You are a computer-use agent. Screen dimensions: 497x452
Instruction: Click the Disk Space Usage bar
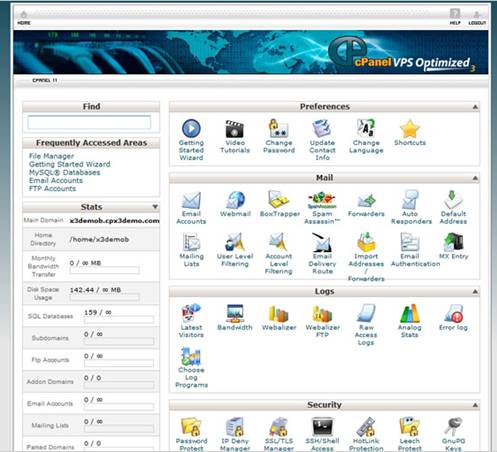(104, 297)
